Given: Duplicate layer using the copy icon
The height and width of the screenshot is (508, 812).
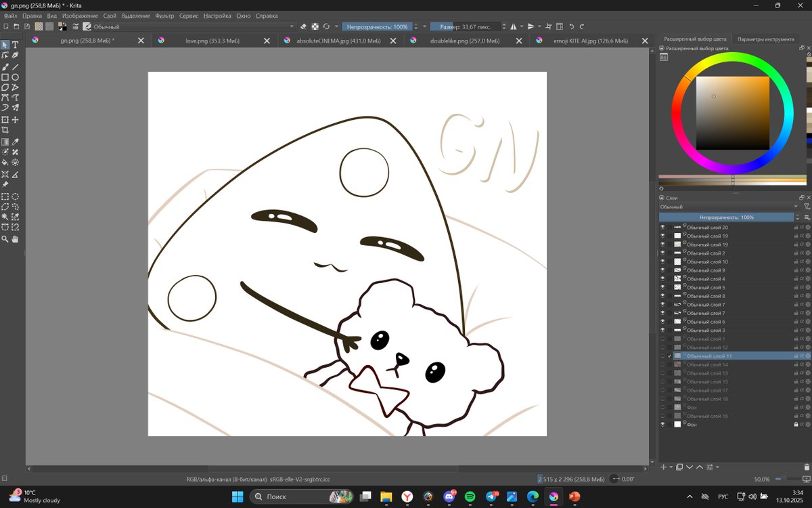Looking at the screenshot, I should pos(679,467).
